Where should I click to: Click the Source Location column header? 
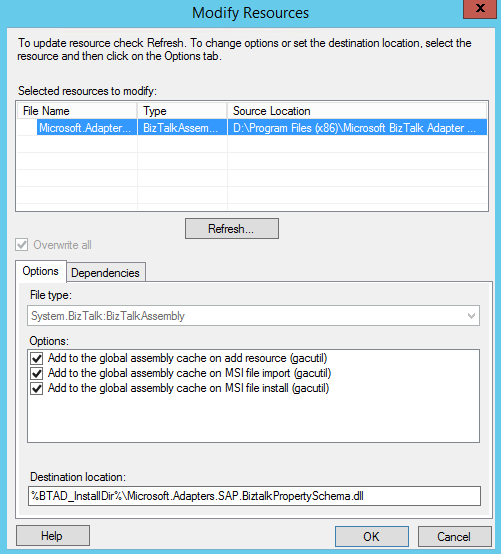[357, 111]
